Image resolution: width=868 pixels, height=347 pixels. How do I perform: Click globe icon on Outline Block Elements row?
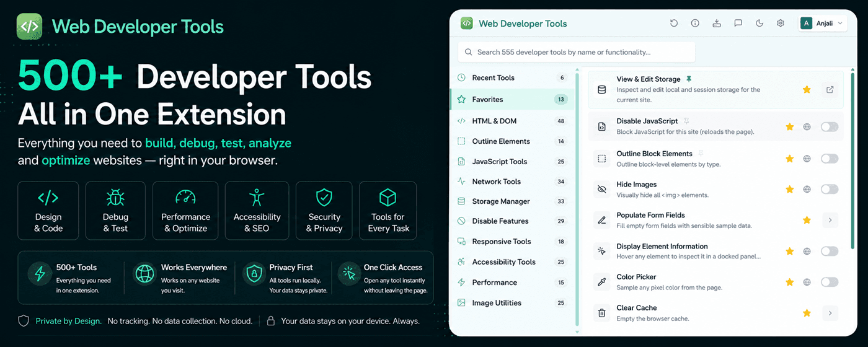click(x=807, y=159)
